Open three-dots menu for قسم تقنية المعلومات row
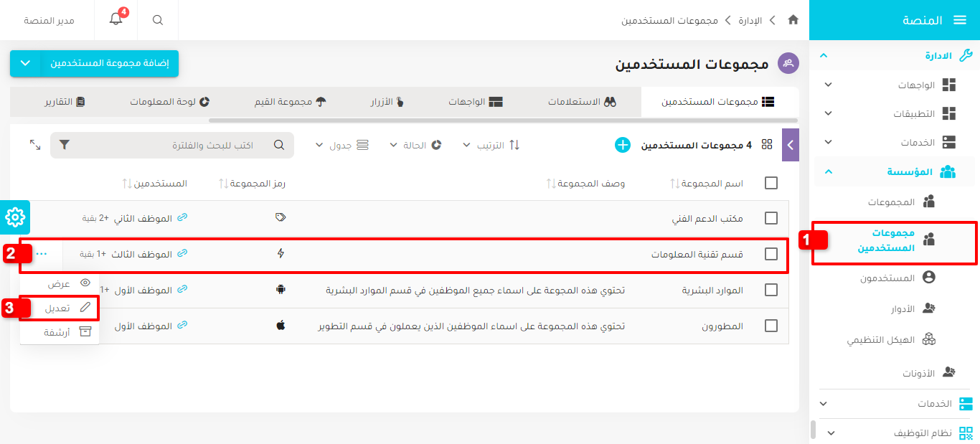Image resolution: width=980 pixels, height=444 pixels. point(42,254)
